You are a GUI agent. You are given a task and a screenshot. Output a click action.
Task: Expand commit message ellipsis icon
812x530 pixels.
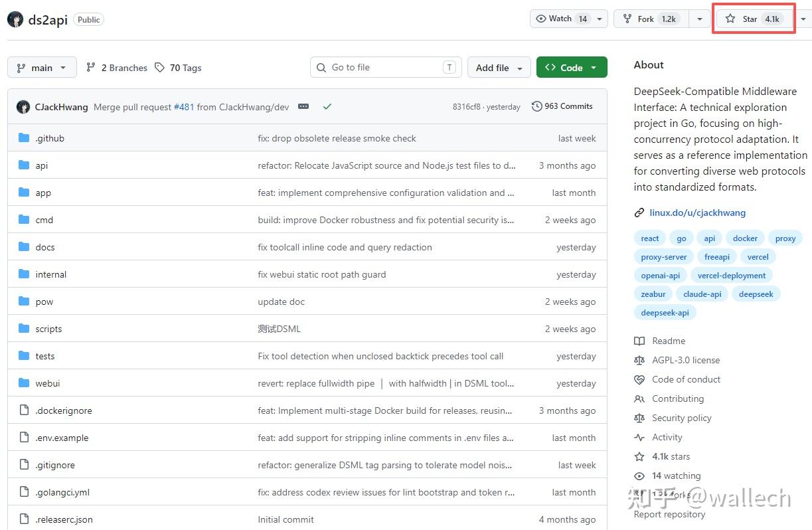303,106
